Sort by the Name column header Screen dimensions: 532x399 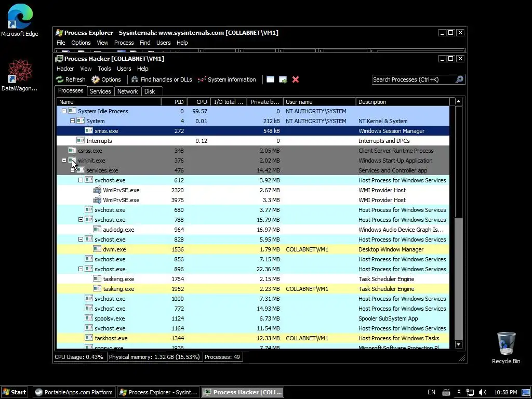click(109, 102)
